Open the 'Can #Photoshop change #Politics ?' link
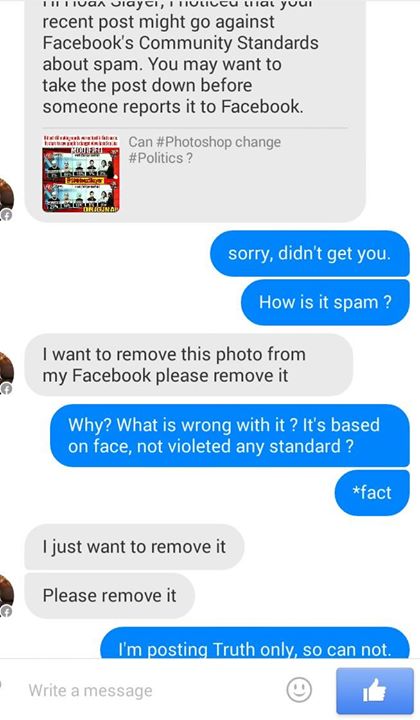Viewport: 420px width, 720px height. [x=204, y=150]
